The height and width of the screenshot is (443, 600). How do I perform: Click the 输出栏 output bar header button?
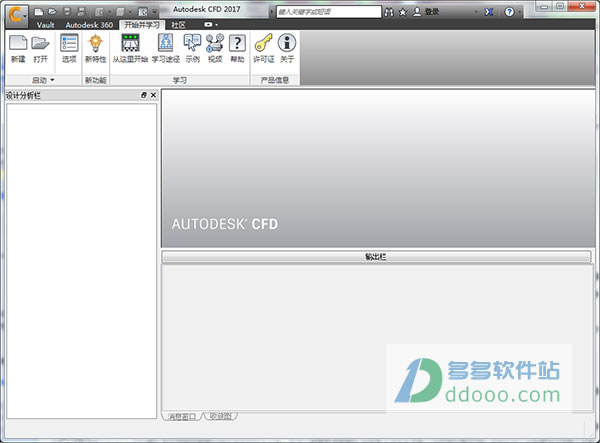376,257
